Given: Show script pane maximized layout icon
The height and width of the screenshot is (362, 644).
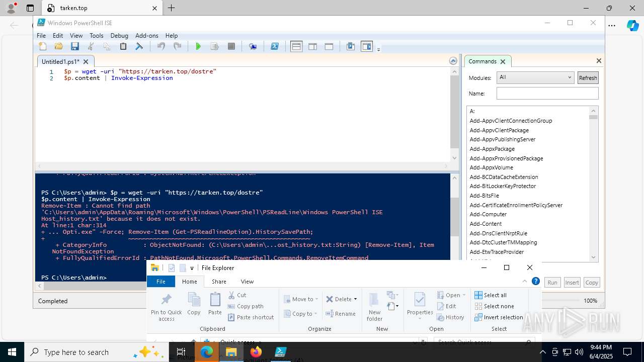Looking at the screenshot, I should (329, 46).
